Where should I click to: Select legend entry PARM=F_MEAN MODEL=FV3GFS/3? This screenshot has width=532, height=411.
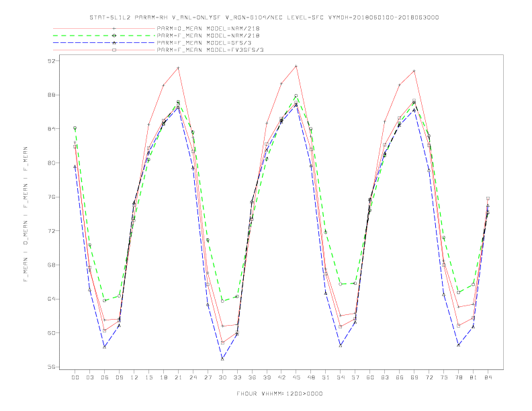pos(210,50)
